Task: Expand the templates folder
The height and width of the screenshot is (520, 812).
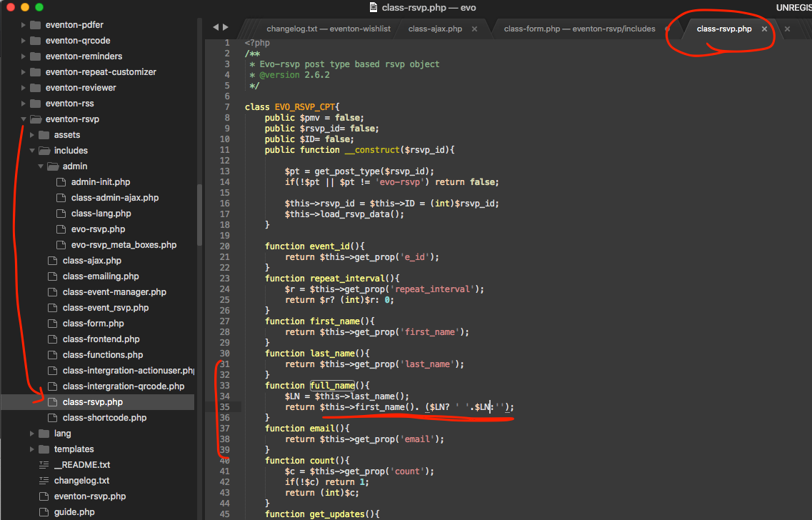Action: tap(32, 449)
